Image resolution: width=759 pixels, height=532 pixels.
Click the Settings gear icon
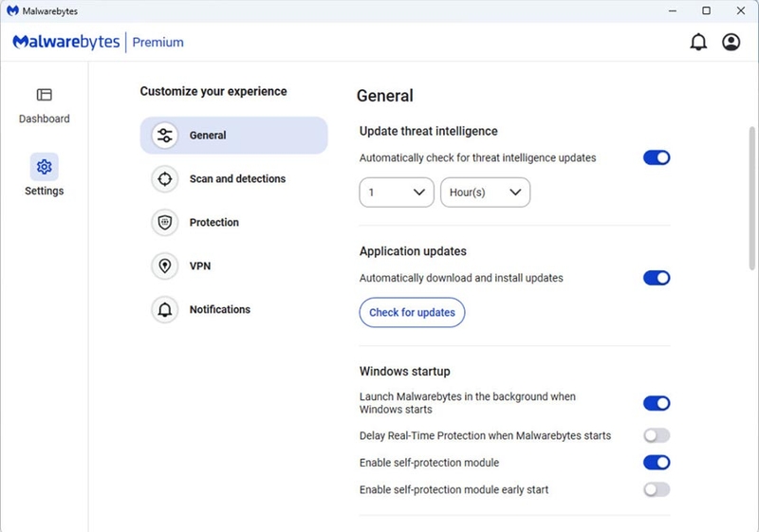point(44,167)
